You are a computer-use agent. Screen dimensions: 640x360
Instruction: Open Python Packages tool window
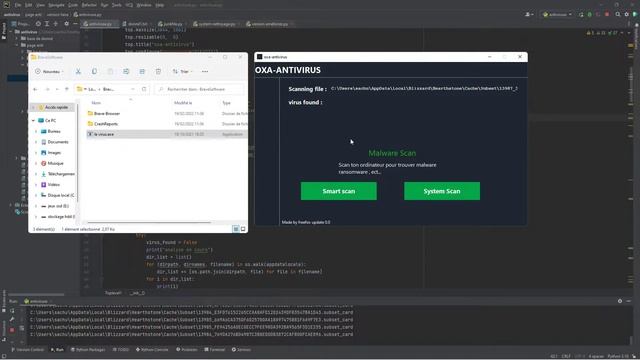(88, 350)
